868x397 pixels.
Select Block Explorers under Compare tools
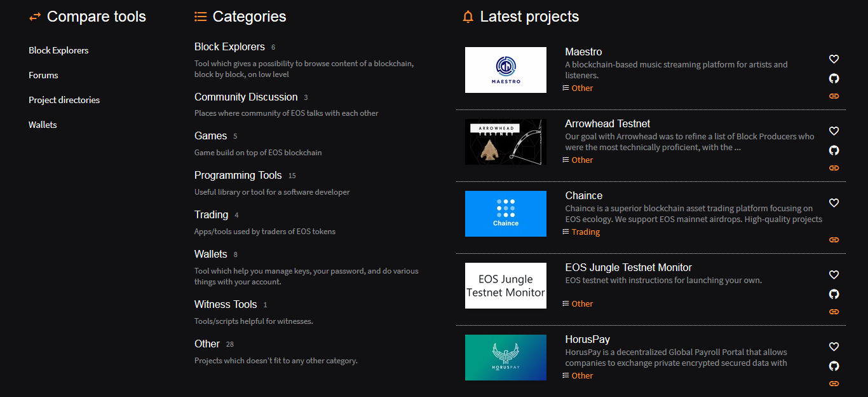click(58, 50)
